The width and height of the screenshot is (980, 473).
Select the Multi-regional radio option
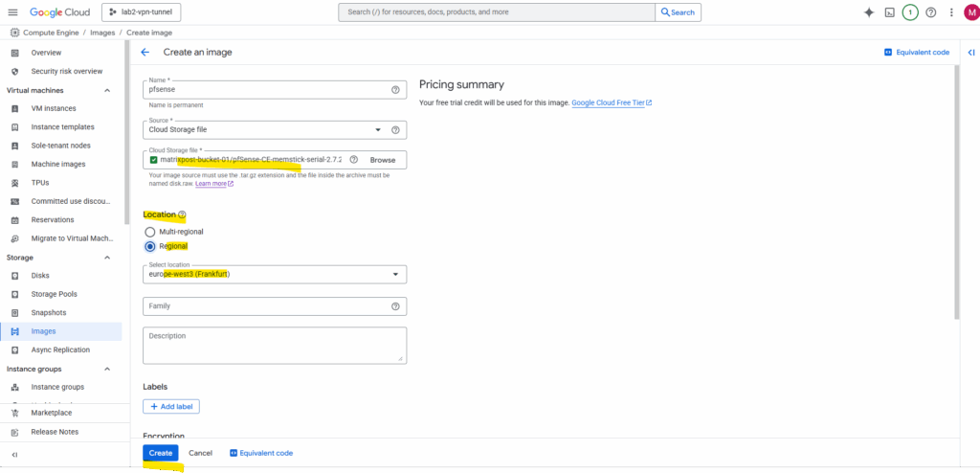pyautogui.click(x=149, y=232)
